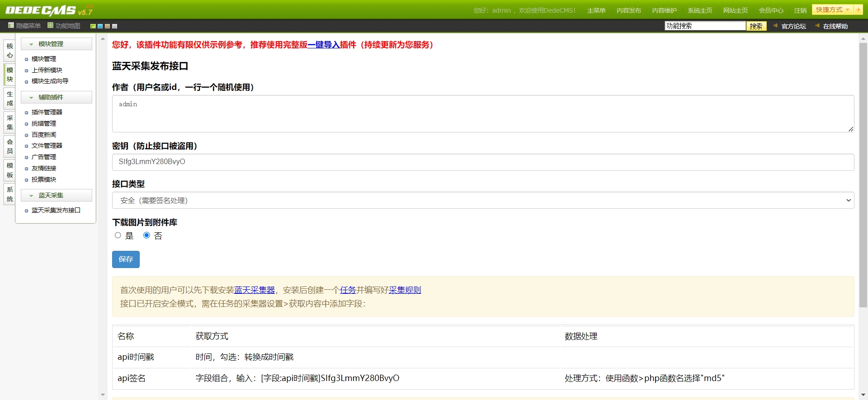Image resolution: width=868 pixels, height=400 pixels.
Task: Open the 功能地图 function map icon
Action: [x=50, y=26]
